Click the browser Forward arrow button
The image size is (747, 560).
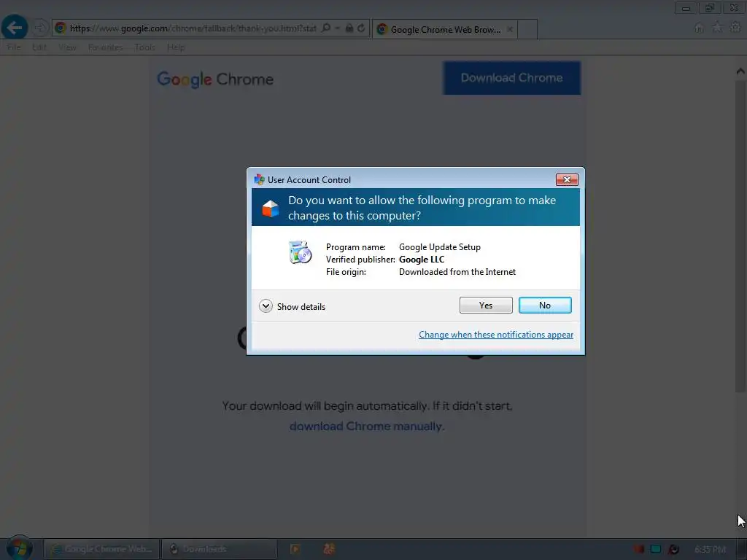click(41, 28)
